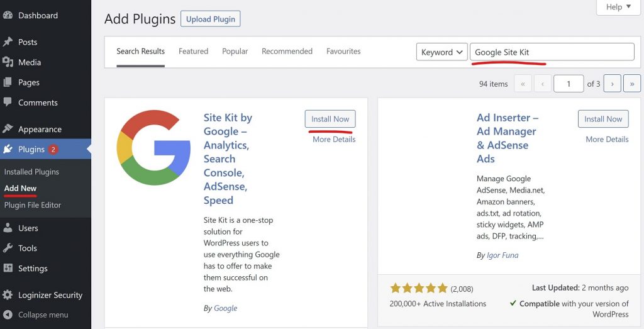
Task: Click the Tools wrench icon
Action: 8,248
